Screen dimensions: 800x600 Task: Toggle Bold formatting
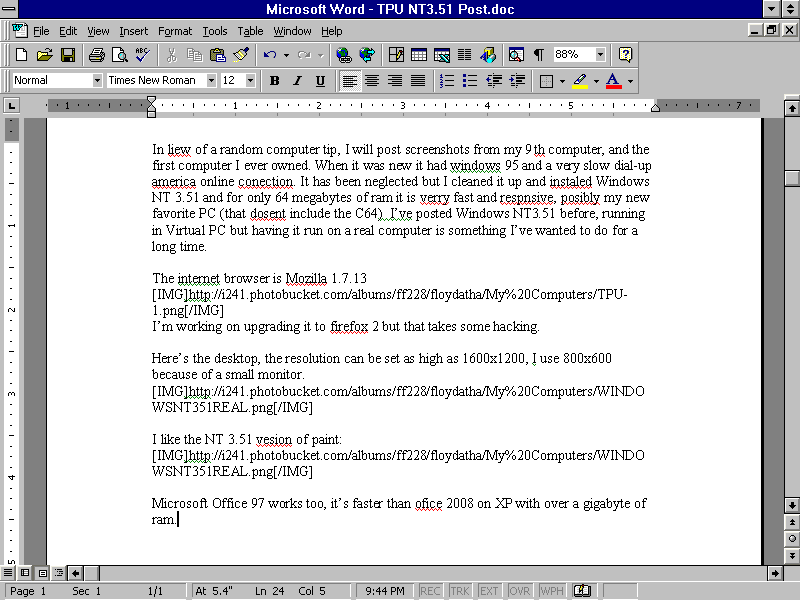tap(274, 81)
